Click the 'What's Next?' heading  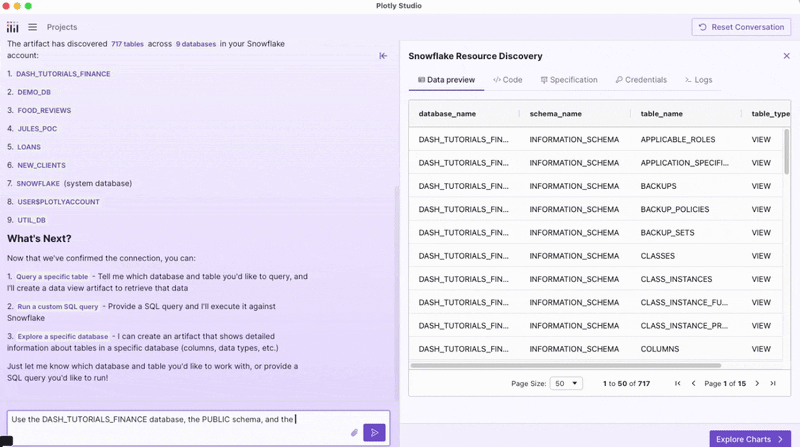pyautogui.click(x=39, y=239)
